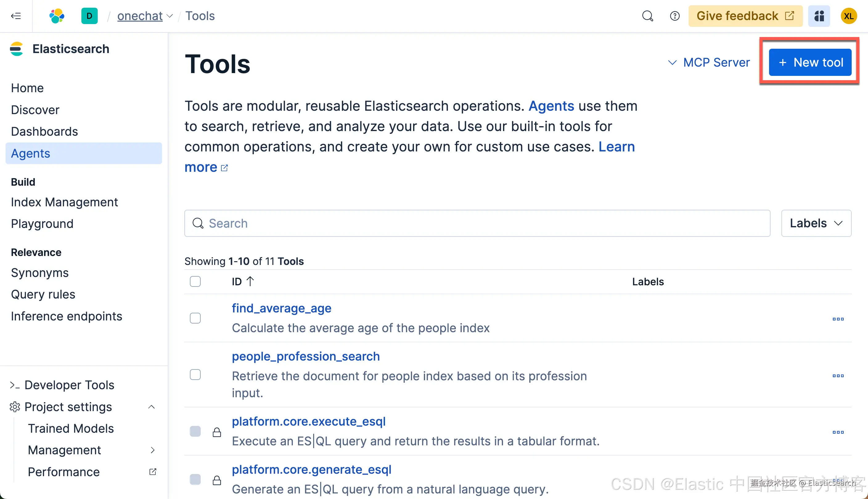Screen dimensions: 868x499
Task: Click disabled checkbox for platform.core.generate_esql
Action: click(195, 479)
